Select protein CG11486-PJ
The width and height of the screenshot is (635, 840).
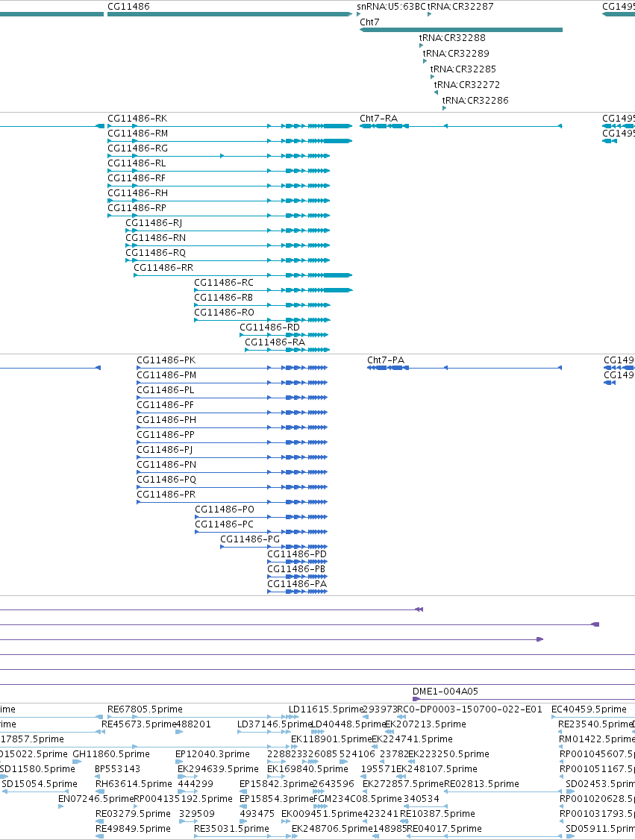pyautogui.click(x=164, y=450)
